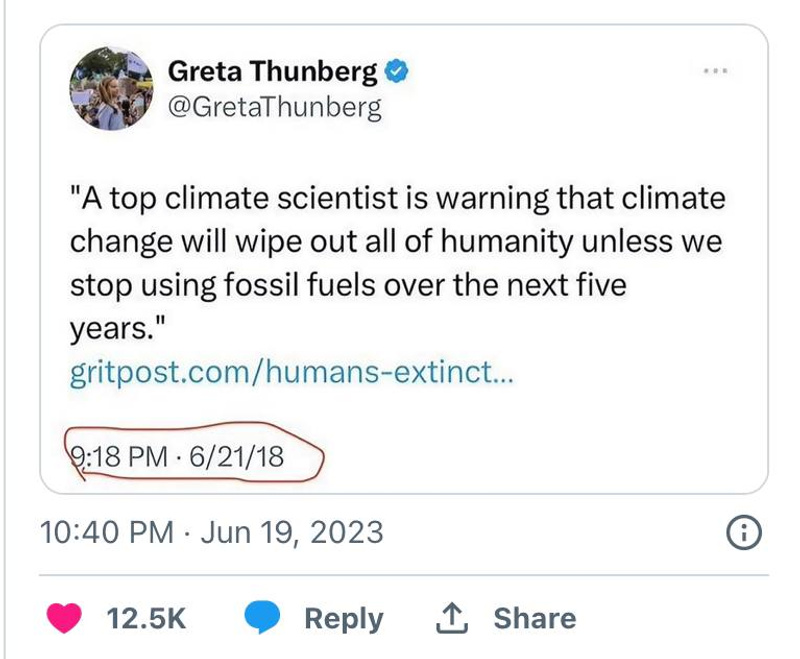Screen dimensions: 800x659
Task: Click the blue reply bubble icon
Action: click(264, 618)
